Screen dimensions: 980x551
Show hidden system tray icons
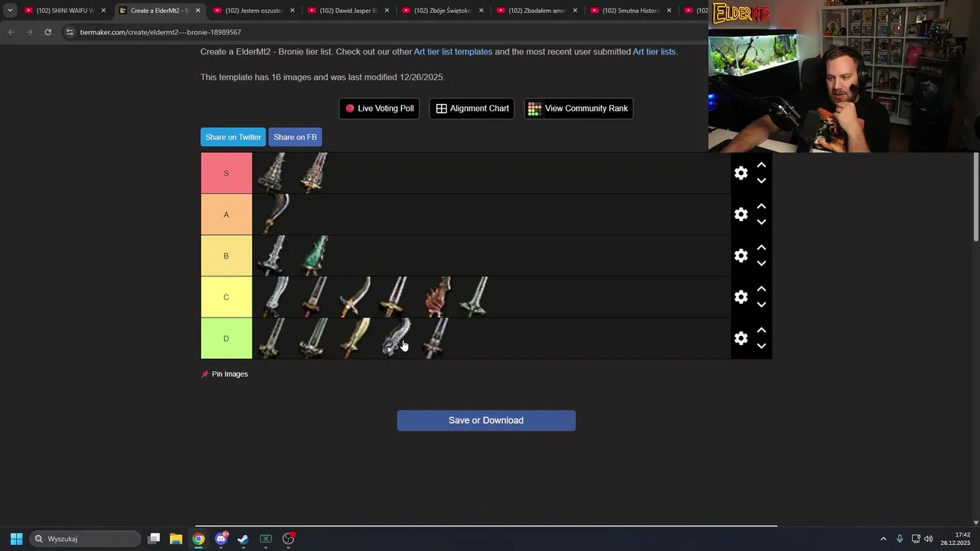pos(883,539)
